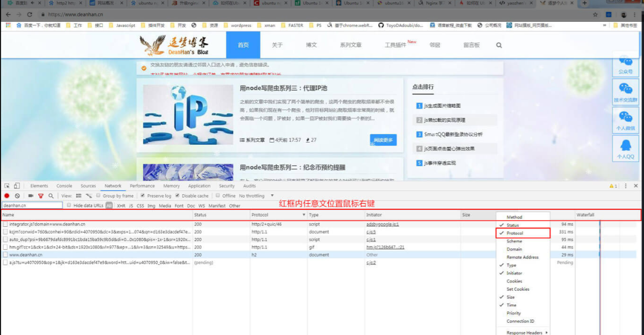Open the Application DevTools tab

199,186
